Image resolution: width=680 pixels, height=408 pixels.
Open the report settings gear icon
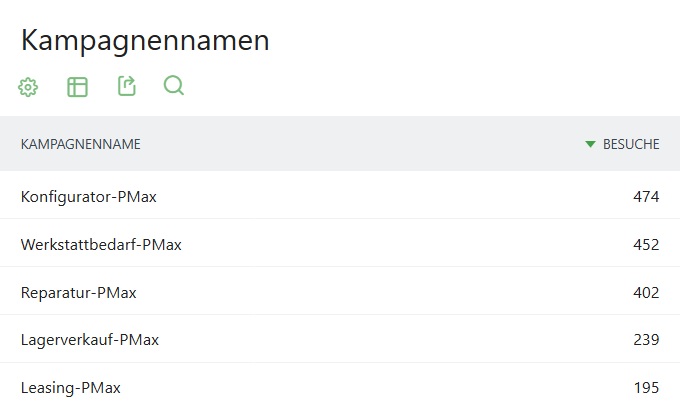pos(28,87)
